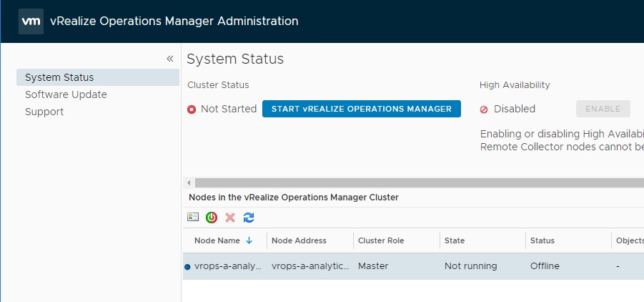The height and width of the screenshot is (302, 644).
Task: Click the Master cluster role cell
Action: pos(372,266)
